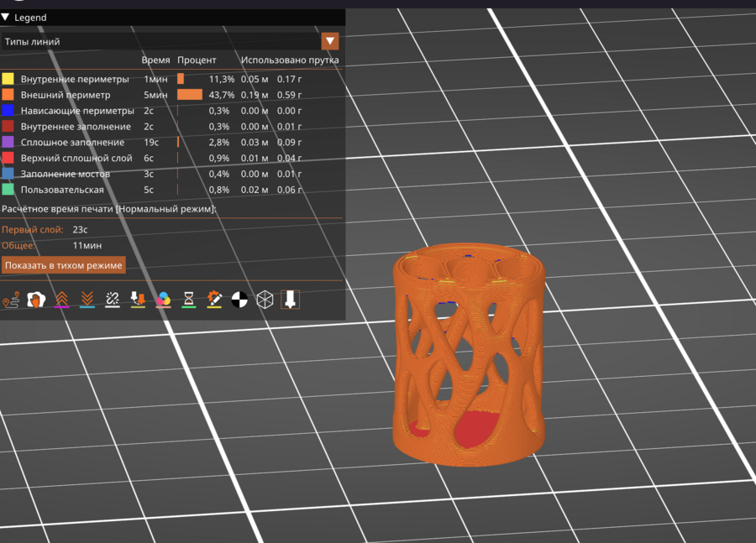Click blue Нависающие периметры swatch
The height and width of the screenshot is (543, 756).
[x=8, y=110]
